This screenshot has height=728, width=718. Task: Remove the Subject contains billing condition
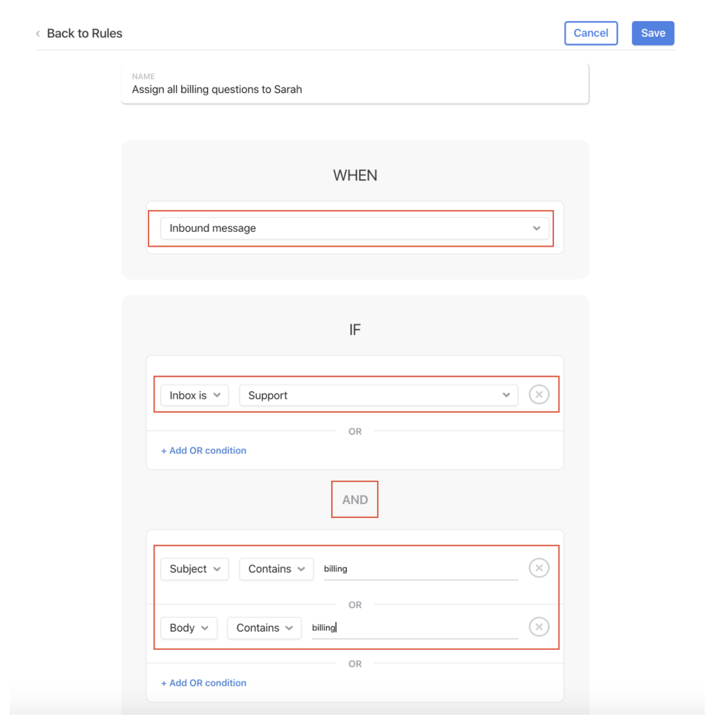539,568
